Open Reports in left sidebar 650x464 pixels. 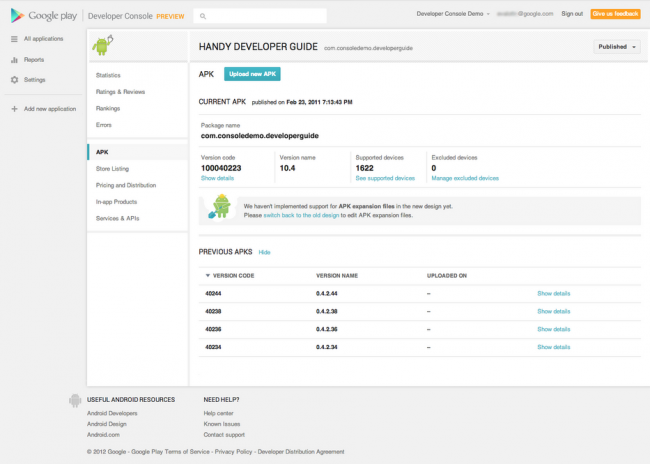point(34,60)
